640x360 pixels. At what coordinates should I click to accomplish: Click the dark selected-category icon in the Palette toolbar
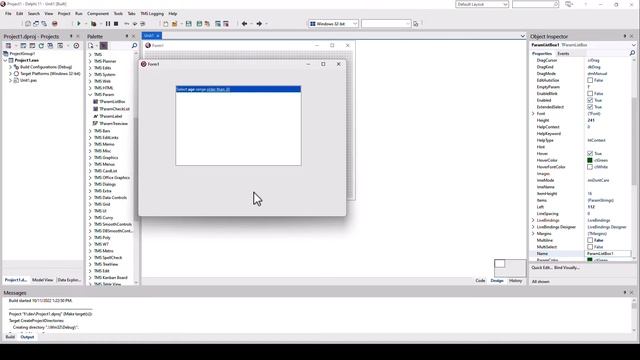click(x=104, y=46)
